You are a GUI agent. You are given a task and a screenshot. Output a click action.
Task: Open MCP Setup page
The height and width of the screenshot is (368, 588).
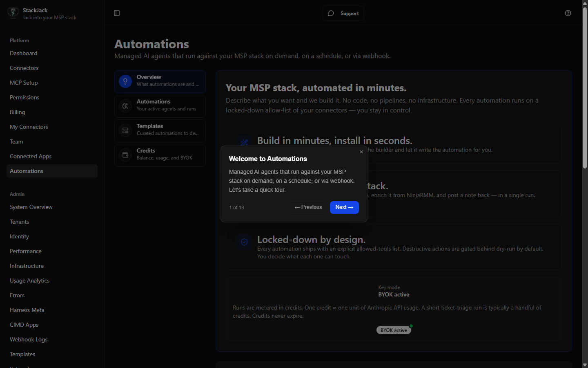tap(52, 83)
